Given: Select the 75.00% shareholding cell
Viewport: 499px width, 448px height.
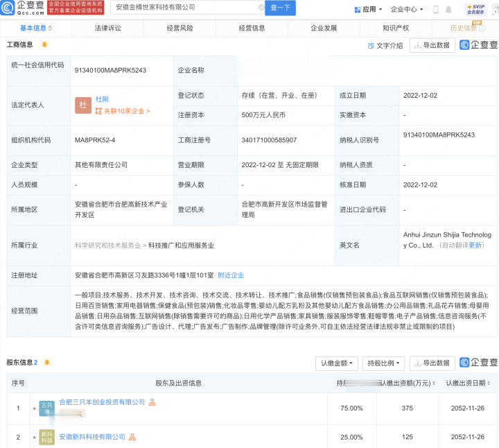Looking at the screenshot, I should [x=351, y=408].
